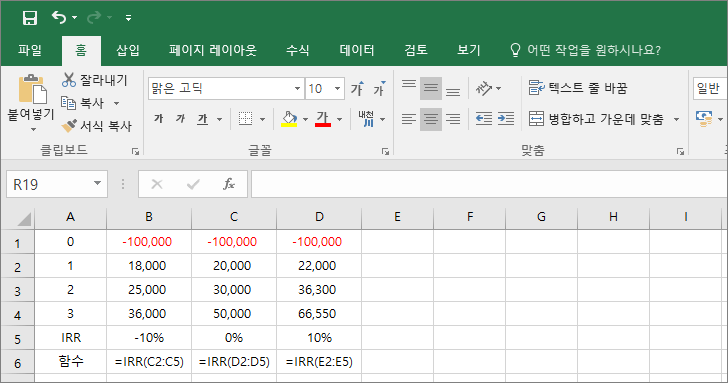
Task: Switch to the 수식 tab
Action: (298, 50)
